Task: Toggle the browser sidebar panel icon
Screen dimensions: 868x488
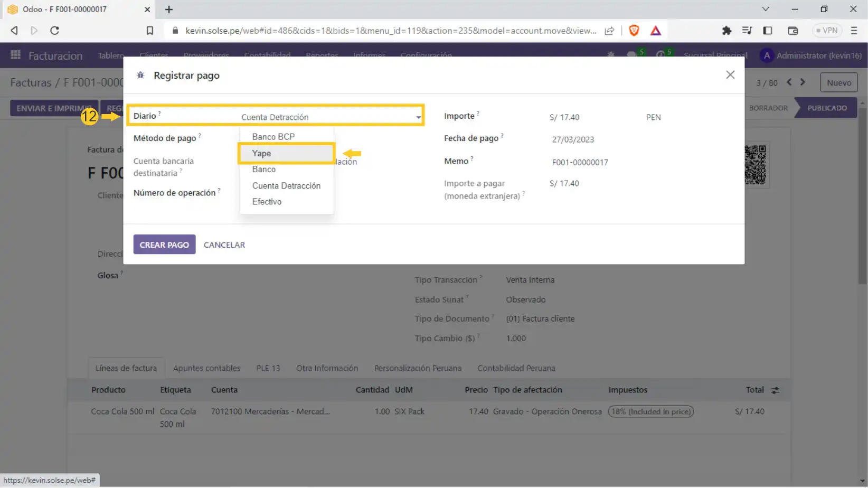Action: tap(768, 31)
